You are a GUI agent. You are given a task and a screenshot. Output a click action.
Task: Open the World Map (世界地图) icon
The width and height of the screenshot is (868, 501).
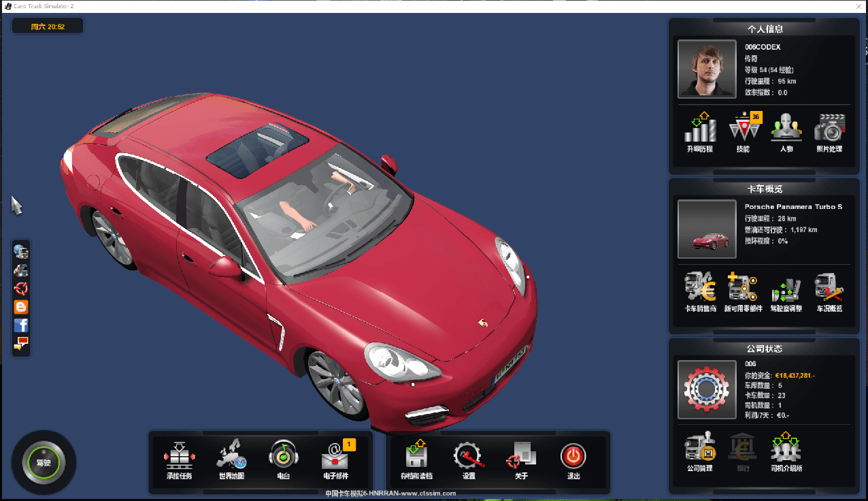(x=231, y=456)
